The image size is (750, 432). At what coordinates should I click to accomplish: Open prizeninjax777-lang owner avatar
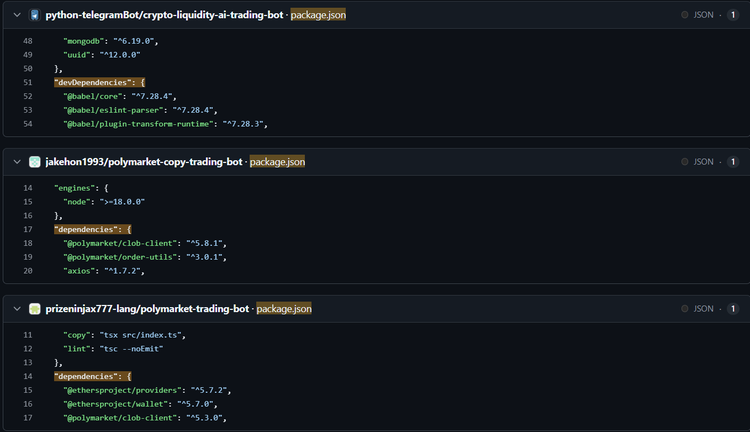point(34,309)
